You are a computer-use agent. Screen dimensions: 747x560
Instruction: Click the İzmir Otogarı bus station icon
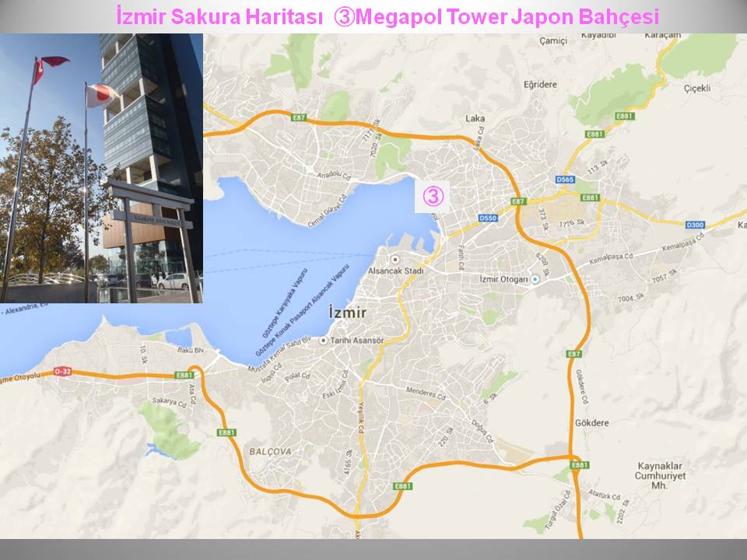(x=535, y=279)
